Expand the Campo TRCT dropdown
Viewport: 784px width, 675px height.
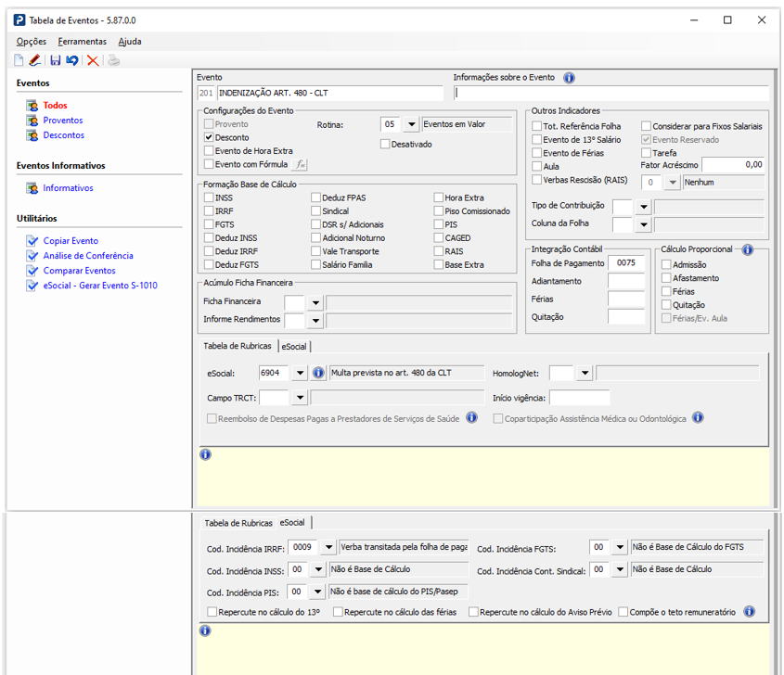[300, 398]
